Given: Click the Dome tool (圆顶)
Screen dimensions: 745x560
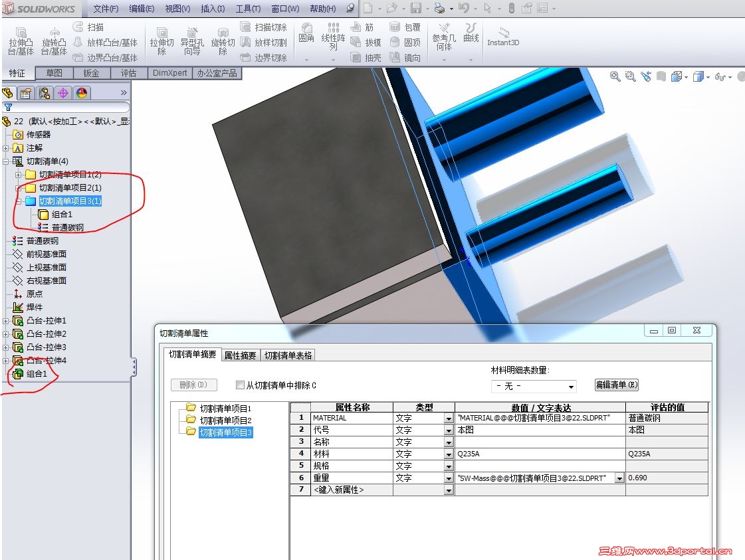Looking at the screenshot, I should 405,43.
